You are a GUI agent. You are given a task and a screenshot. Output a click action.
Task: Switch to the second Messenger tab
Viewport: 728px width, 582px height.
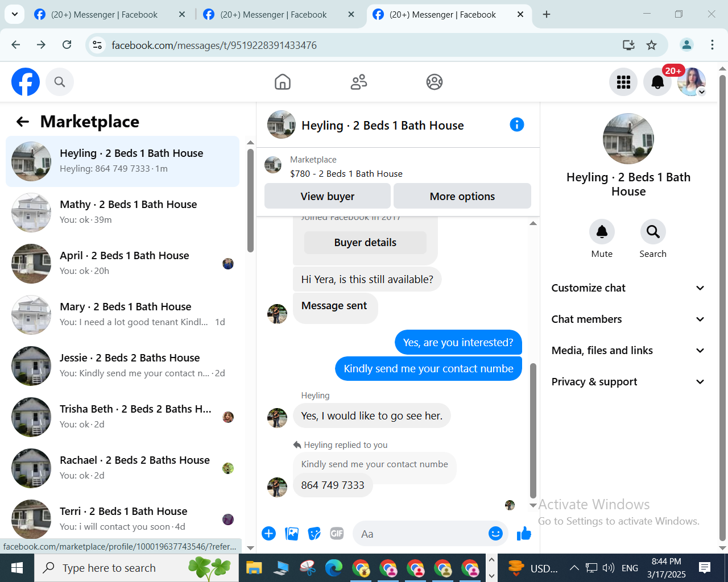tap(279, 15)
